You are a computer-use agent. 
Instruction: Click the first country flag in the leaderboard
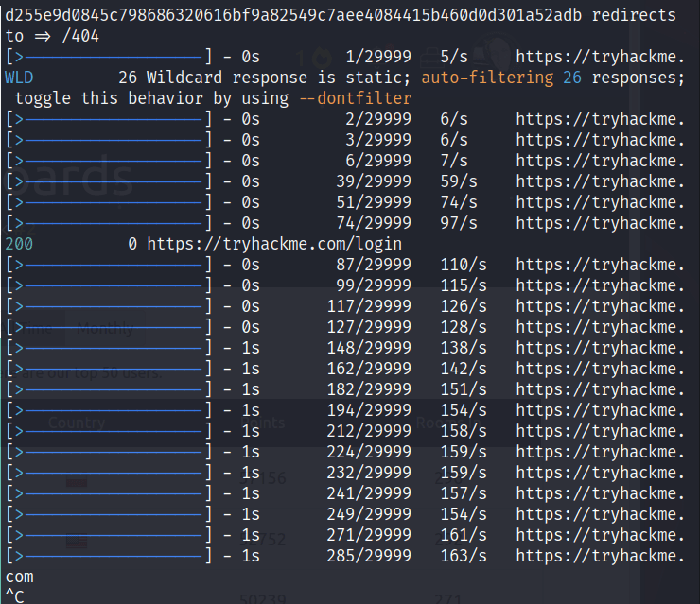[x=79, y=482]
